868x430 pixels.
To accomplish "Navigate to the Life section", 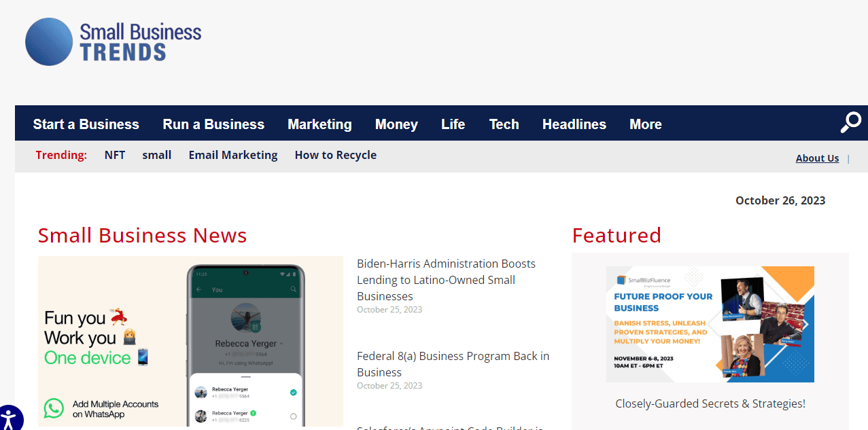I will click(x=453, y=124).
